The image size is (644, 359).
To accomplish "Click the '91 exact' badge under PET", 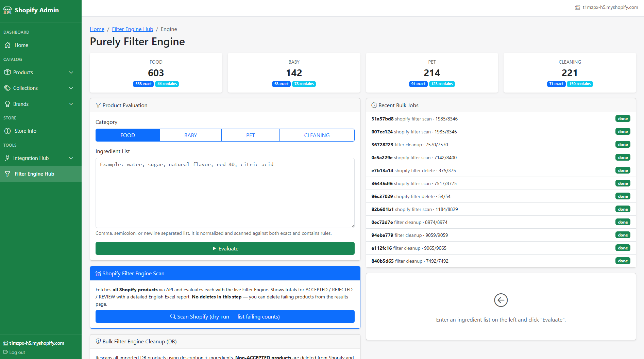I will point(418,84).
